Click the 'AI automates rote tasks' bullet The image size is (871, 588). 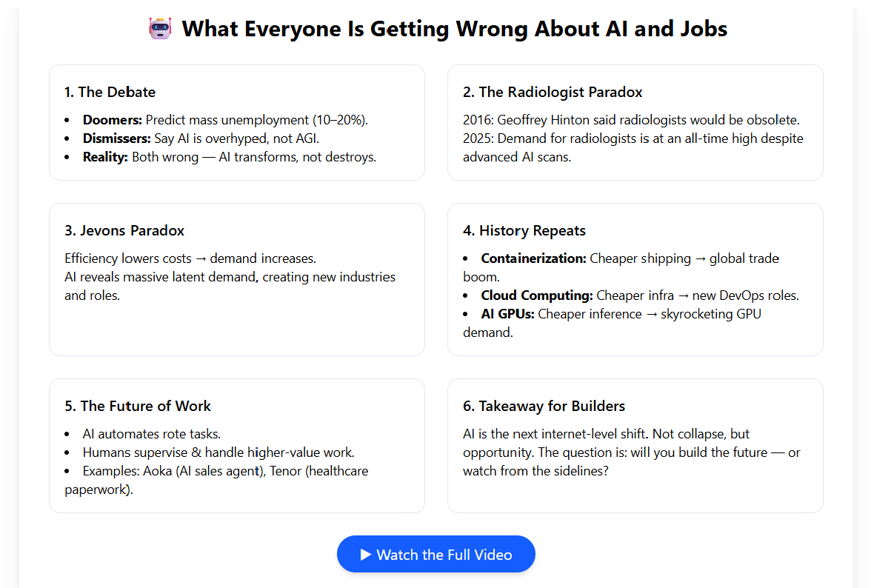click(x=152, y=434)
